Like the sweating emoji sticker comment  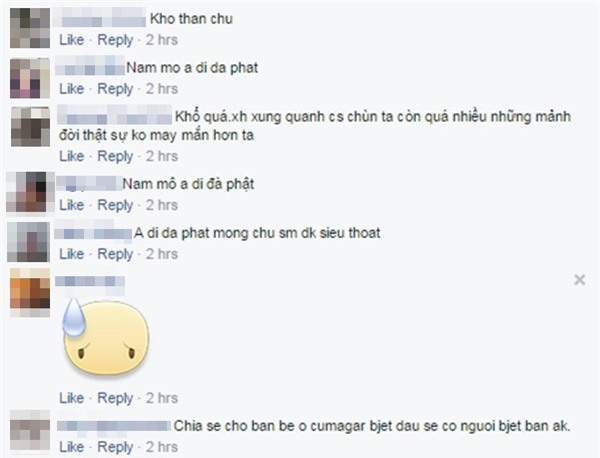point(72,398)
